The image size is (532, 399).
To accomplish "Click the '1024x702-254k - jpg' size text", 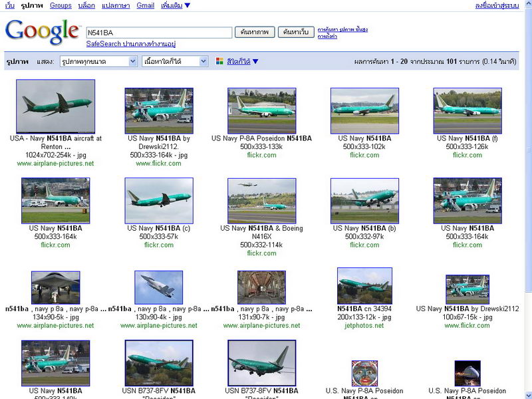I will click(56, 155).
